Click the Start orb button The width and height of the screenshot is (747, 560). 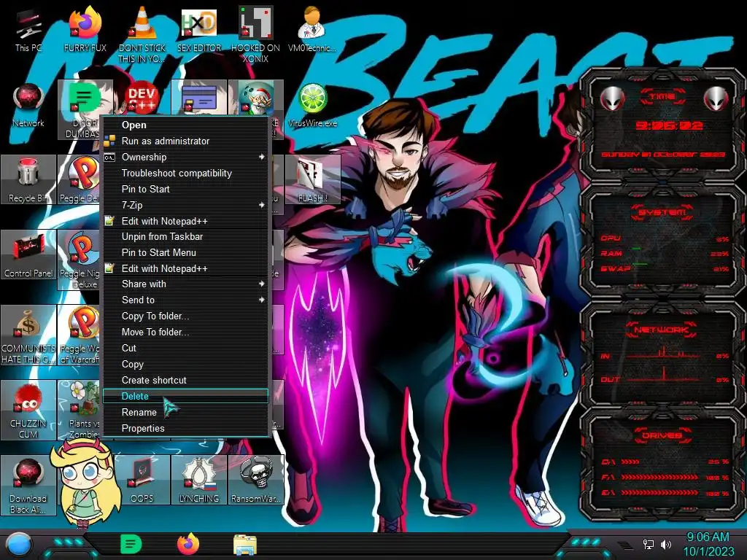20,544
